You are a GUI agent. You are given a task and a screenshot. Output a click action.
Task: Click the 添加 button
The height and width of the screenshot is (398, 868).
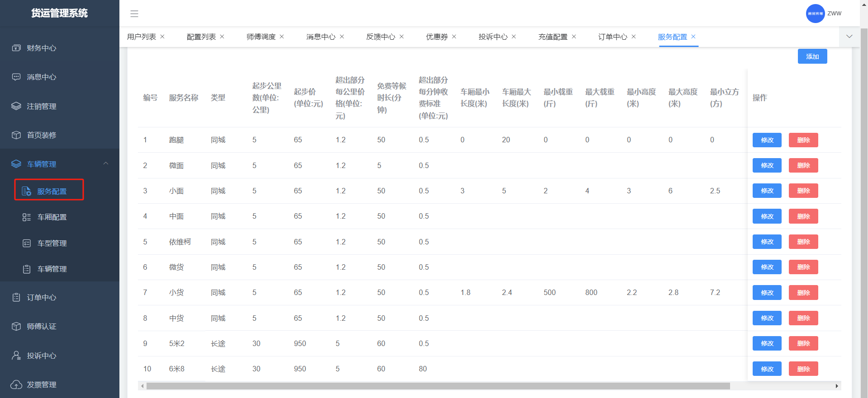click(x=812, y=56)
